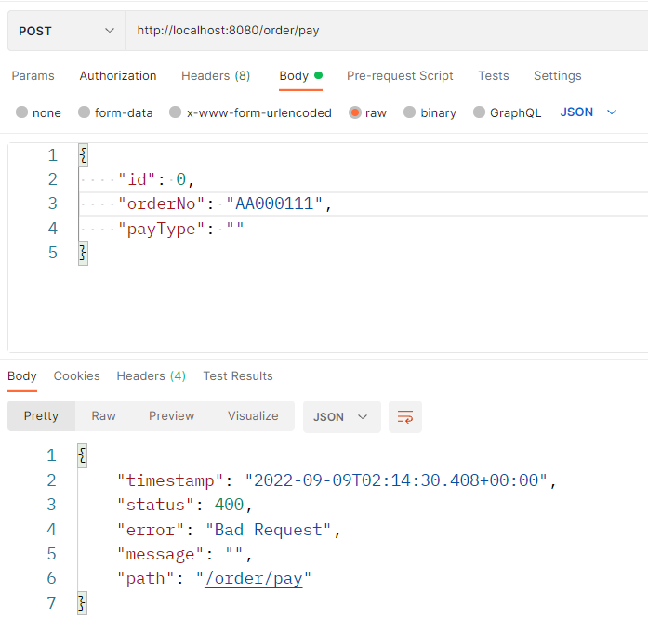
Task: Click the /order/pay path link
Action: coord(254,579)
